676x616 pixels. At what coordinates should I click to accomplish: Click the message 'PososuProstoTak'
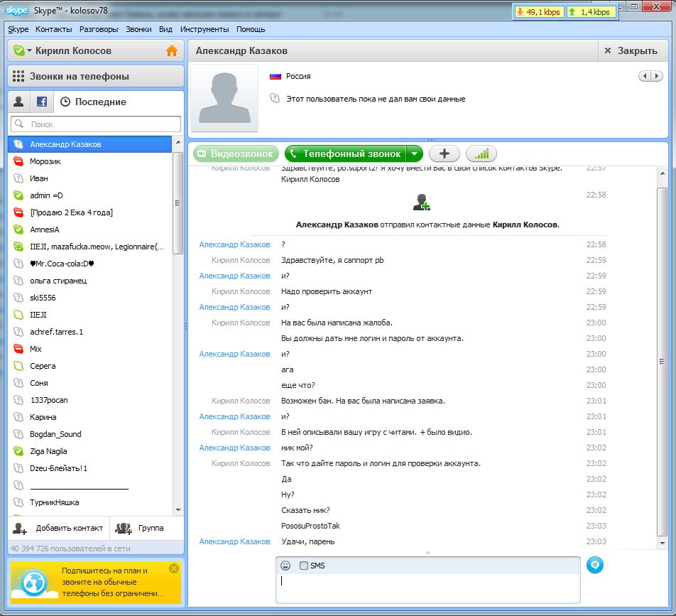[x=310, y=526]
